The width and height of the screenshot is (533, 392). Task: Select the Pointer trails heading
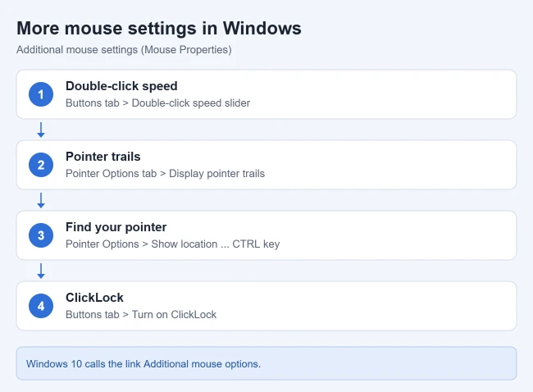click(x=103, y=157)
